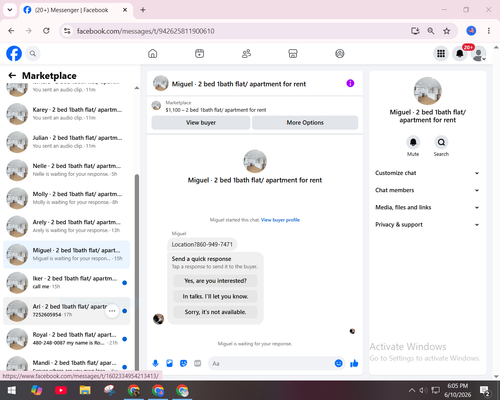Open the Facebook logo home link
The height and width of the screenshot is (400, 500).
coord(14,53)
